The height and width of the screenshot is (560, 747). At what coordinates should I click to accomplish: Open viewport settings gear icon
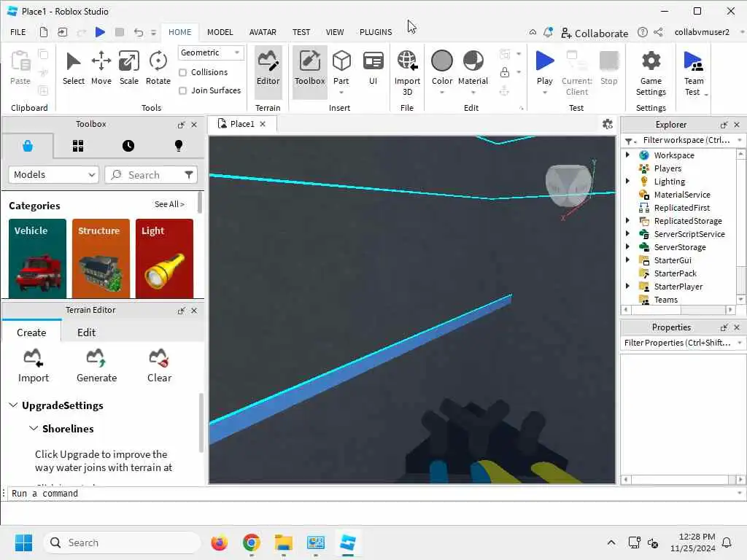click(x=608, y=124)
